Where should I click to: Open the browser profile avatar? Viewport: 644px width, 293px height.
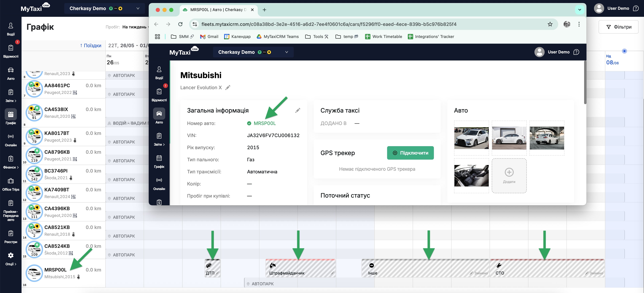tap(567, 24)
